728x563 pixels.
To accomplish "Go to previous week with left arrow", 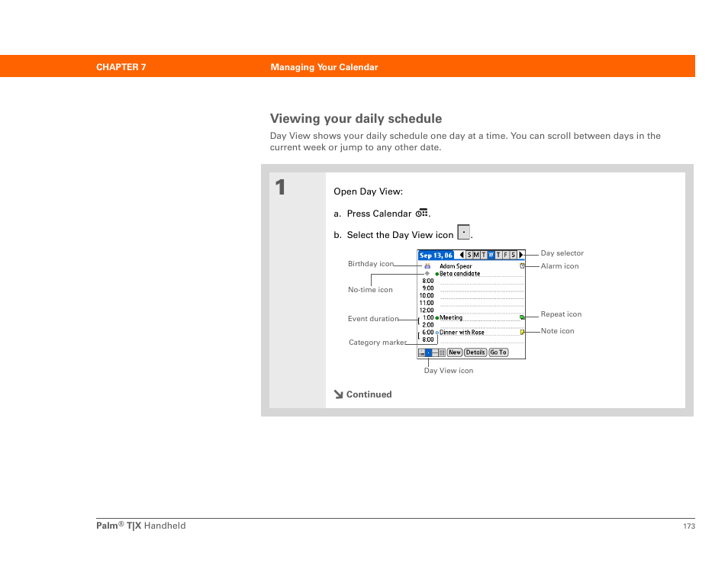I will pyautogui.click(x=462, y=255).
